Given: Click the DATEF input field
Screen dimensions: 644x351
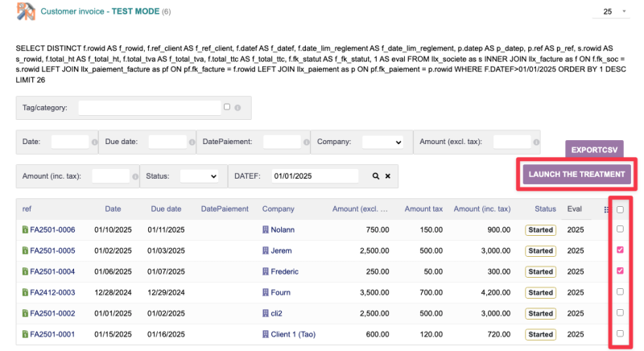Looking at the screenshot, I should pyautogui.click(x=316, y=175).
